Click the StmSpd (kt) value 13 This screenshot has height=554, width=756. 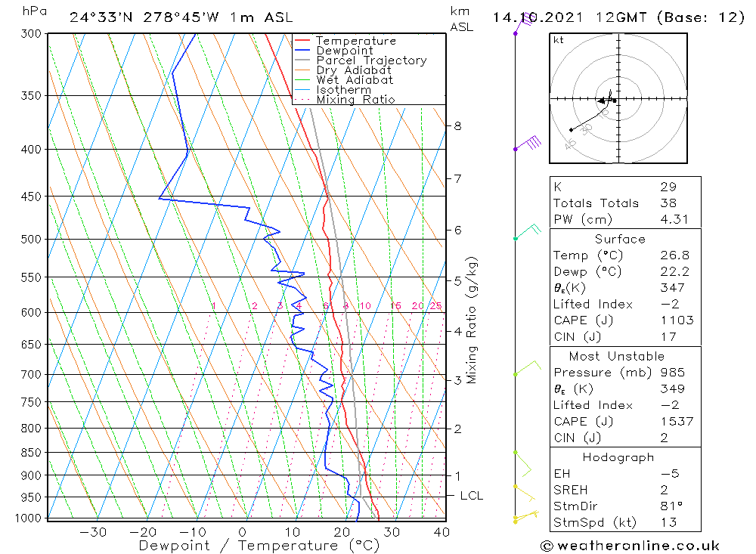click(x=668, y=522)
